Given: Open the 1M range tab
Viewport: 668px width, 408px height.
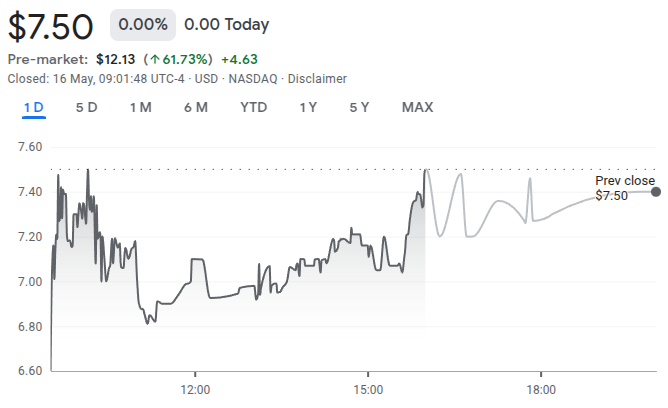Looking at the screenshot, I should pyautogui.click(x=140, y=107).
